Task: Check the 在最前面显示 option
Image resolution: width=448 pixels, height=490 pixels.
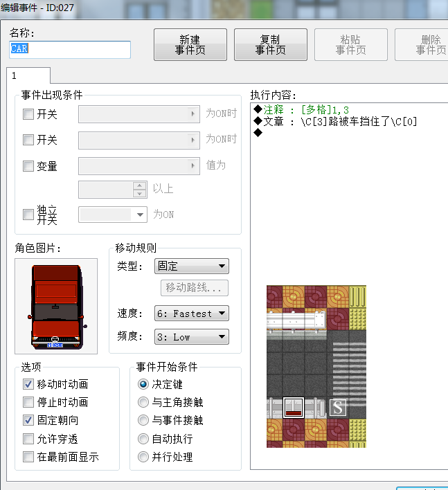Action: pos(28,457)
